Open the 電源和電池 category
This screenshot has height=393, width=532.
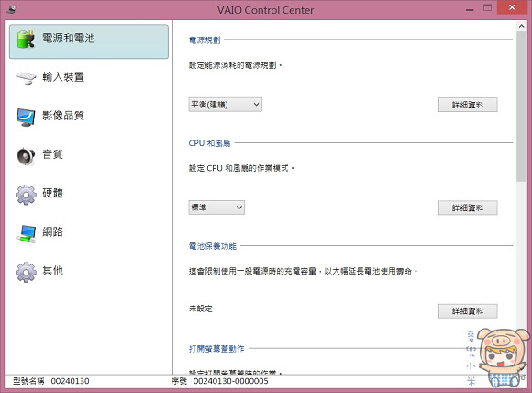tap(89, 41)
